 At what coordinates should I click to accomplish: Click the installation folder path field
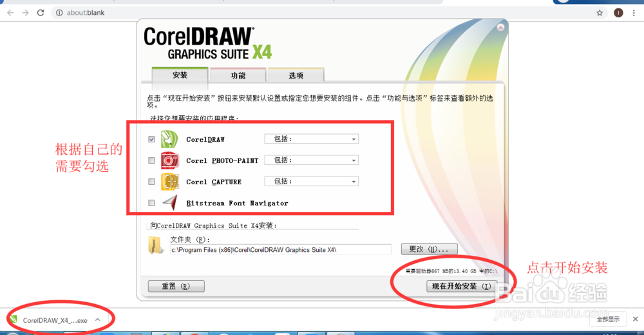(281, 249)
